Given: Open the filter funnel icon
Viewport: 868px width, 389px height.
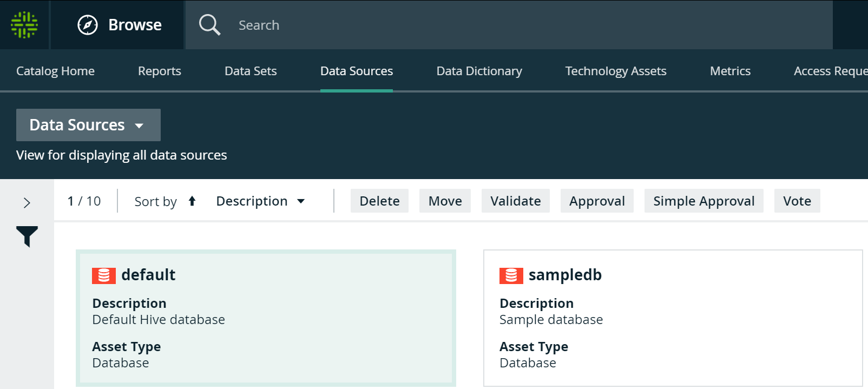Looking at the screenshot, I should (x=27, y=236).
